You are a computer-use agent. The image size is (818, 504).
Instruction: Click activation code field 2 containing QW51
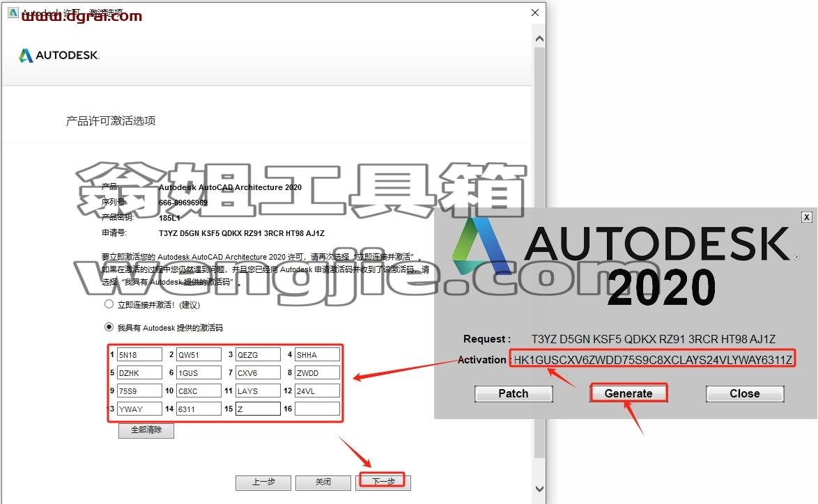199,355
